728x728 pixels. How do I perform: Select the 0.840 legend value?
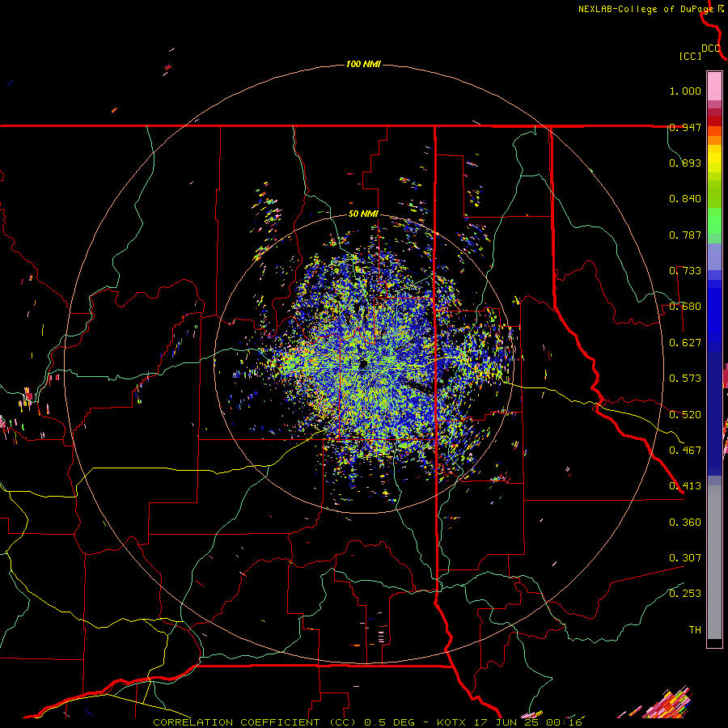pyautogui.click(x=685, y=199)
